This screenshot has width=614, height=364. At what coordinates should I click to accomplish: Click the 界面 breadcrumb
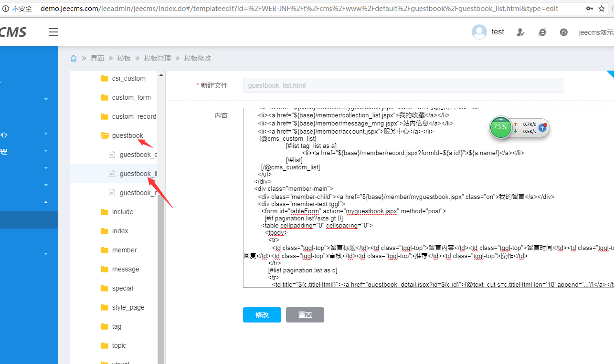click(97, 58)
